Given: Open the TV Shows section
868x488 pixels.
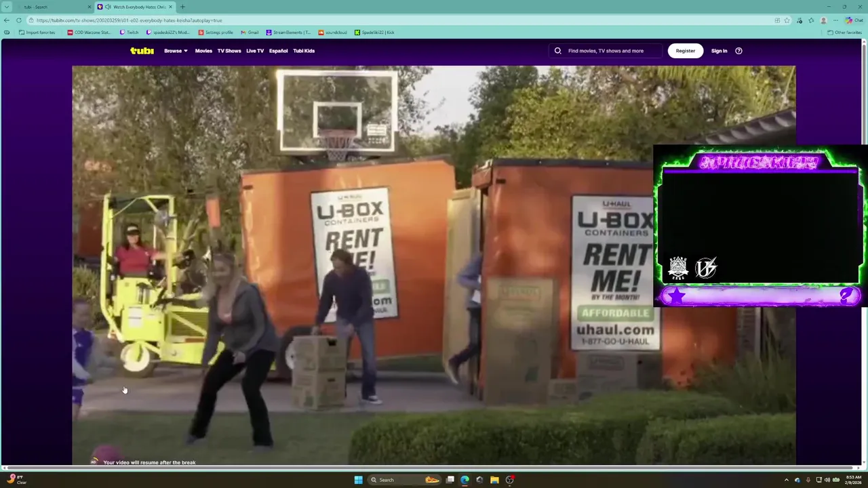Looking at the screenshot, I should coord(229,51).
